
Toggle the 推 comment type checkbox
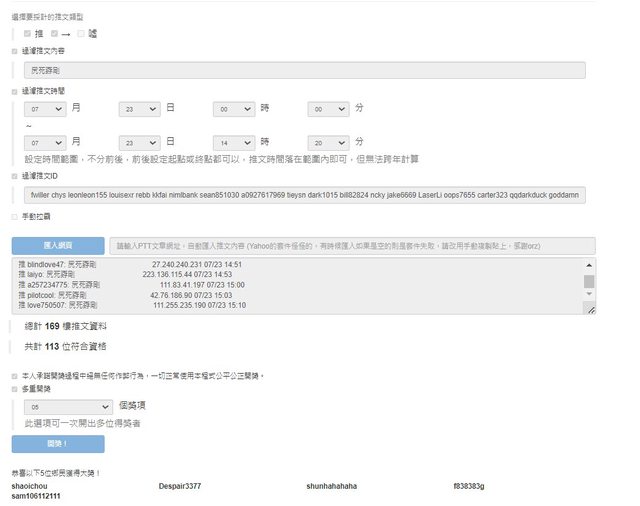click(28, 34)
